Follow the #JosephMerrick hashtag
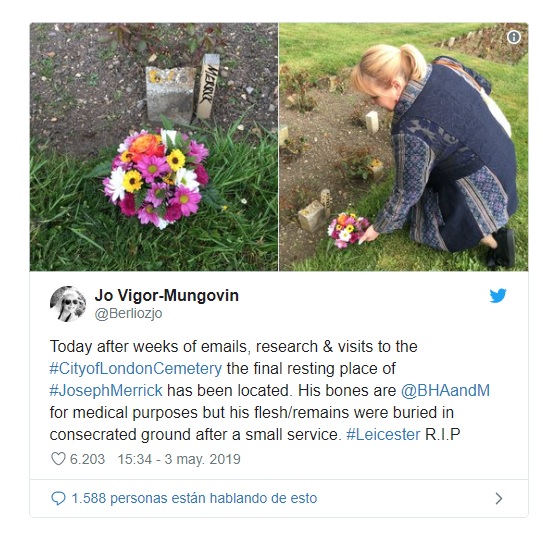The height and width of the screenshot is (534, 543). click(x=106, y=390)
